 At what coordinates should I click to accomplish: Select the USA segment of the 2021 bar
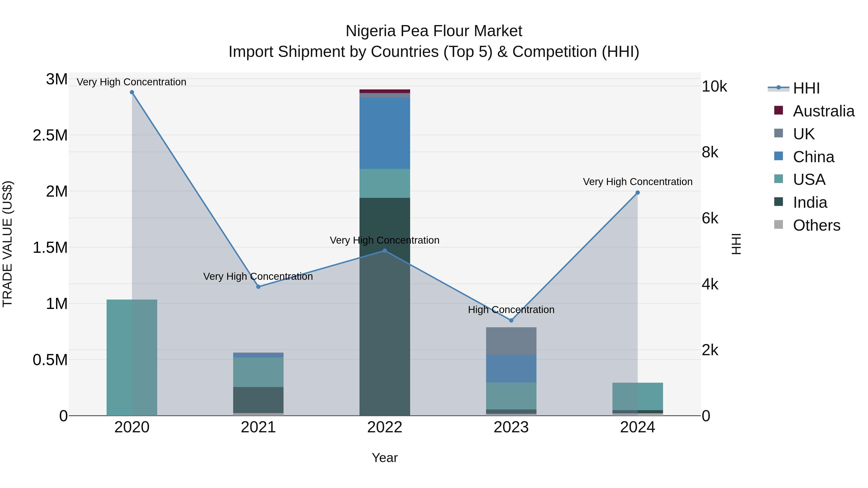click(x=258, y=372)
